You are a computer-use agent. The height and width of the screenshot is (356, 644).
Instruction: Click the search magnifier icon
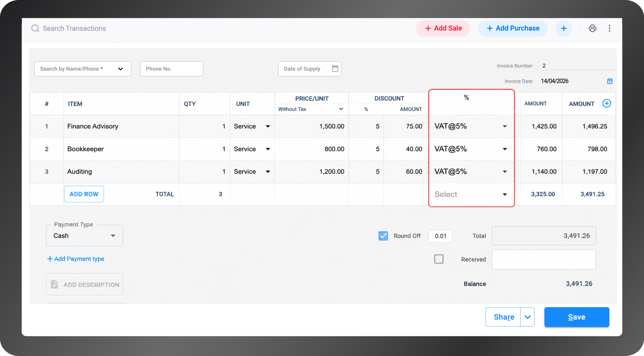coord(35,28)
